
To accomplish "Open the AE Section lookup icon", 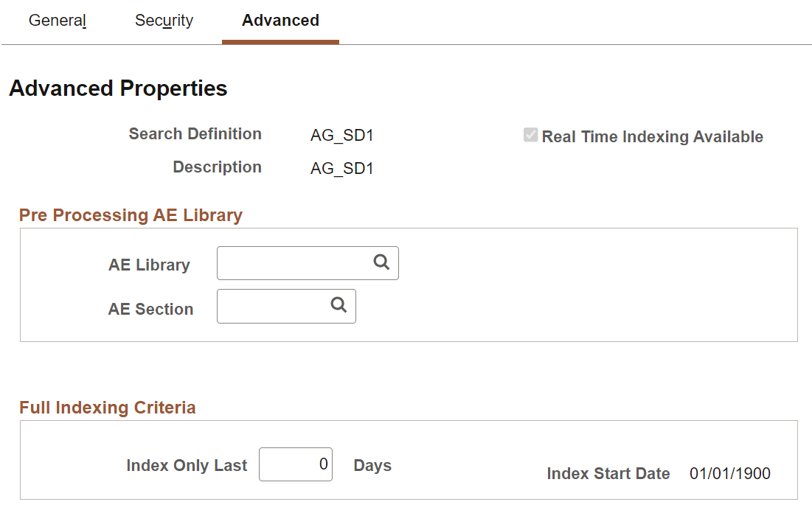I will tap(339, 306).
